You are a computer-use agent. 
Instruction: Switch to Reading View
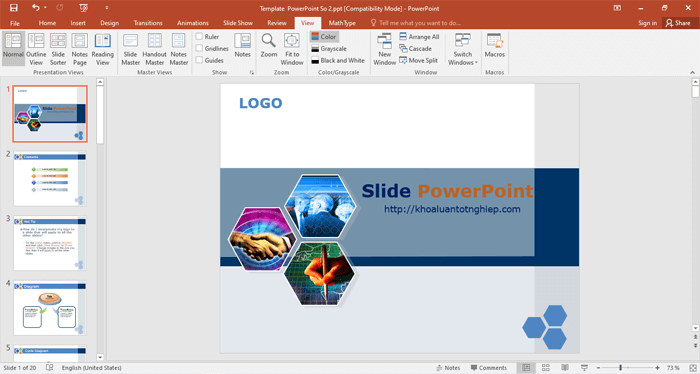pos(103,49)
